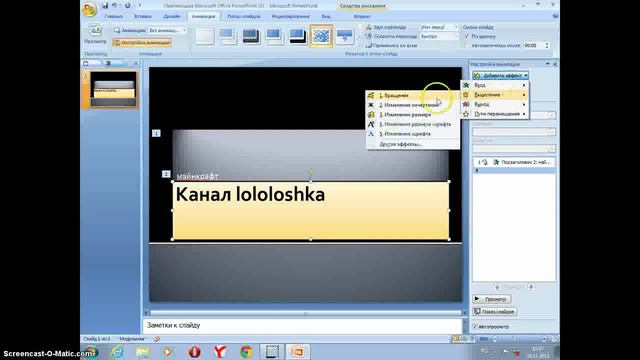Viewport: 640px width, 360px height.
Task: Open media player icon on the taskbar
Action: (168, 351)
